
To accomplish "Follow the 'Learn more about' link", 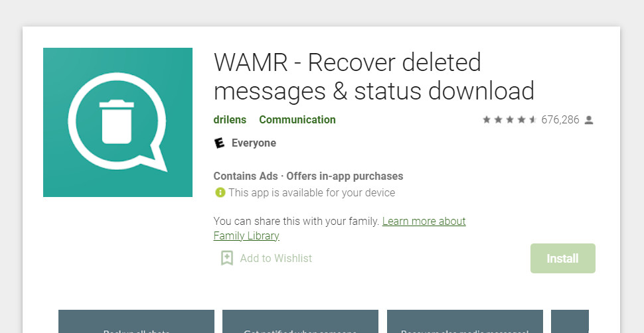I will (x=424, y=222).
